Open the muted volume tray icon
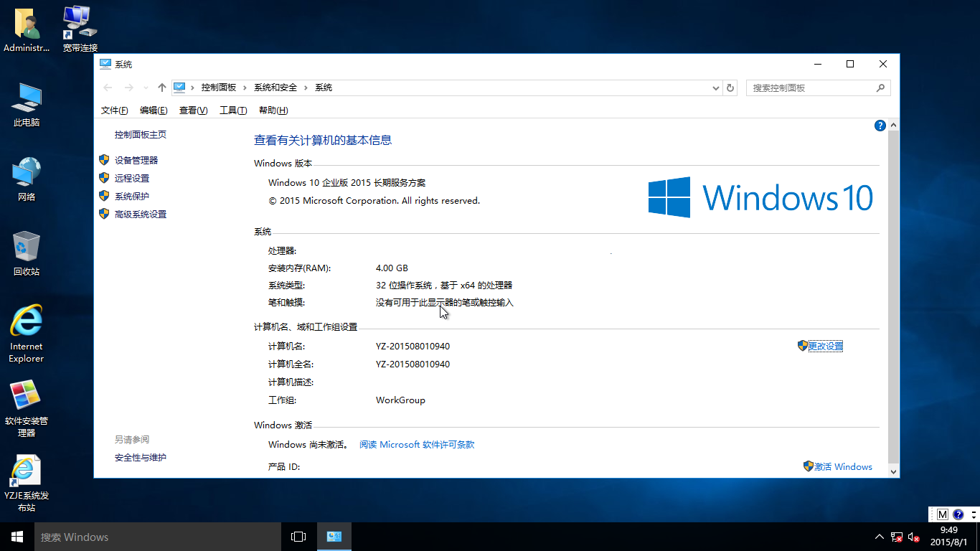Screen dimensions: 980x551 click(914, 537)
